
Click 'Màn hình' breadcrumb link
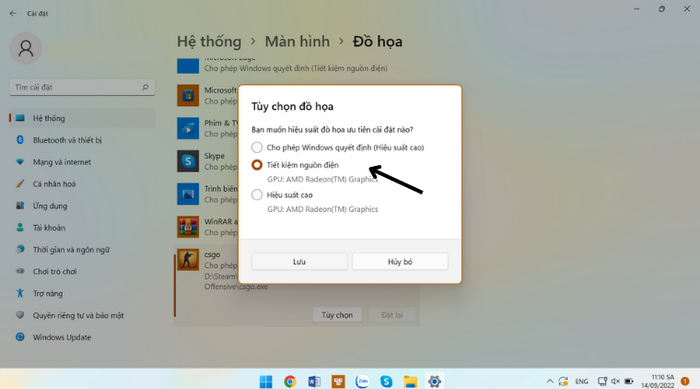point(297,42)
